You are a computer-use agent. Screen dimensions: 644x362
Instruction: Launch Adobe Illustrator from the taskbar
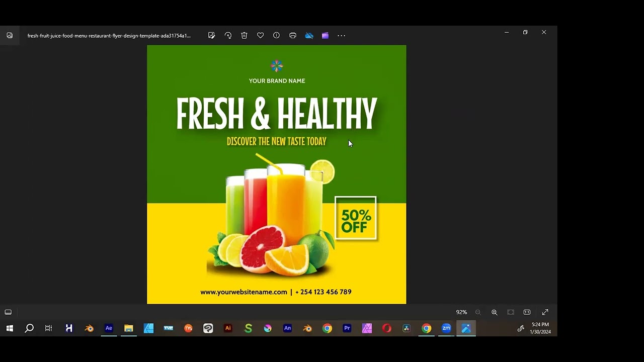228,328
